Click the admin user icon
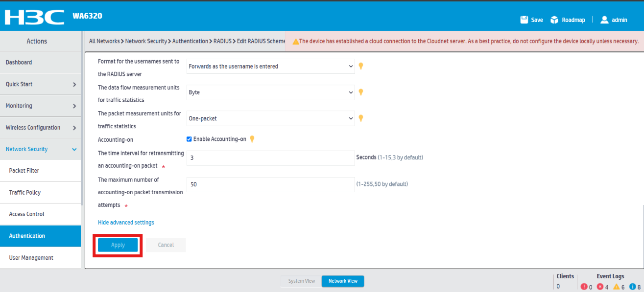 click(x=604, y=20)
